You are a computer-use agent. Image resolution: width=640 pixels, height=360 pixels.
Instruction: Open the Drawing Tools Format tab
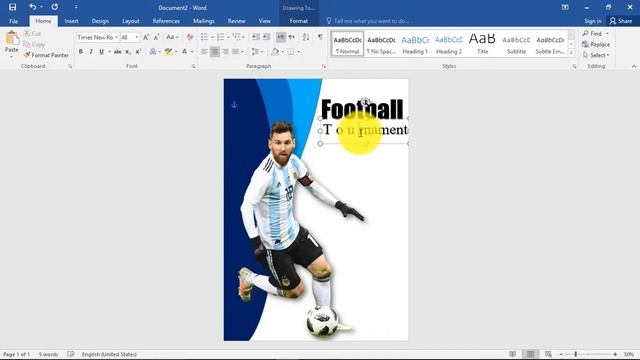click(299, 21)
